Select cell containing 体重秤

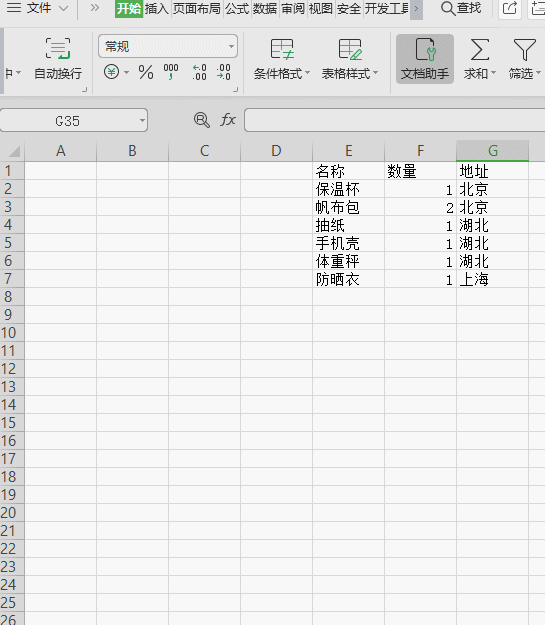[348, 261]
